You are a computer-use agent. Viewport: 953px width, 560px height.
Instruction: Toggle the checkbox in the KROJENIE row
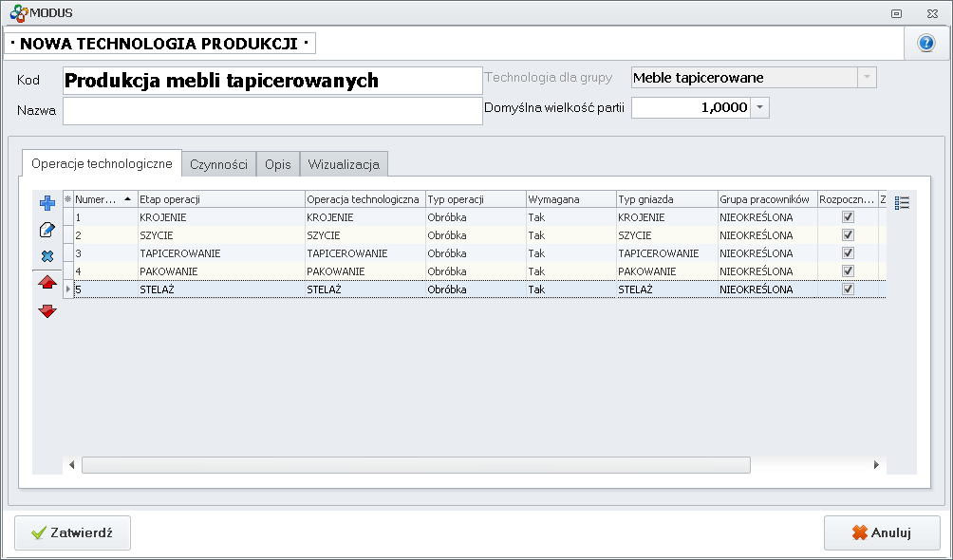coord(849,217)
